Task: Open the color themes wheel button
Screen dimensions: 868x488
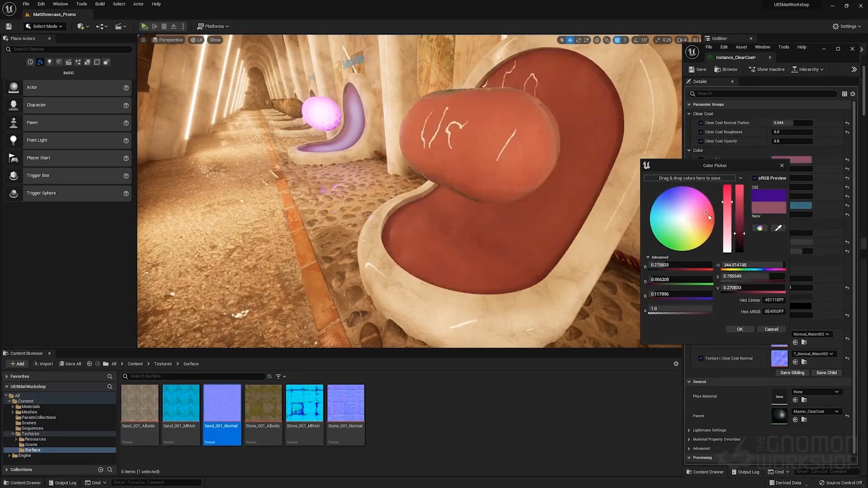Action: pos(759,228)
